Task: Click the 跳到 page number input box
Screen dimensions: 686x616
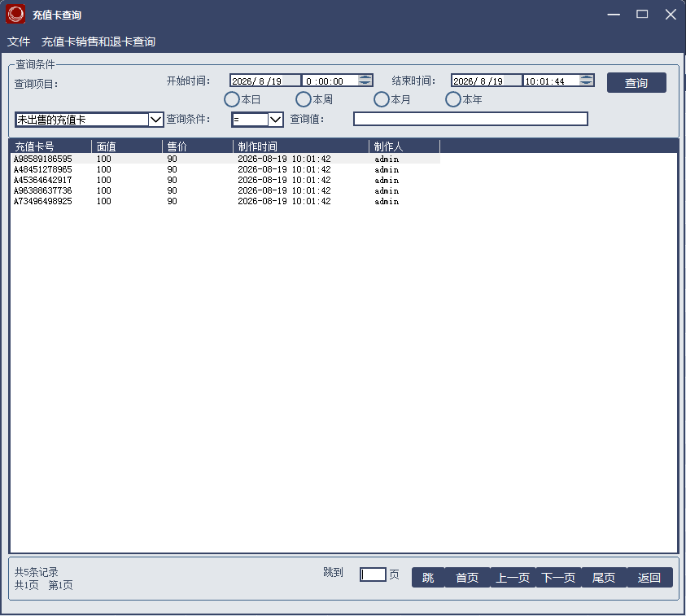Action: 373,574
